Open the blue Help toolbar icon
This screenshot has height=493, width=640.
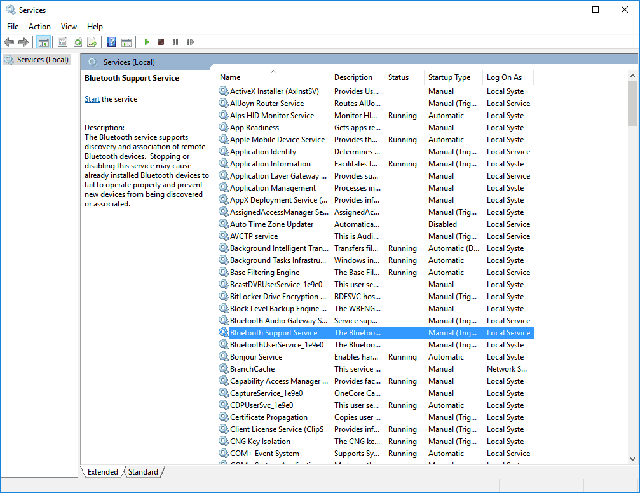point(111,42)
